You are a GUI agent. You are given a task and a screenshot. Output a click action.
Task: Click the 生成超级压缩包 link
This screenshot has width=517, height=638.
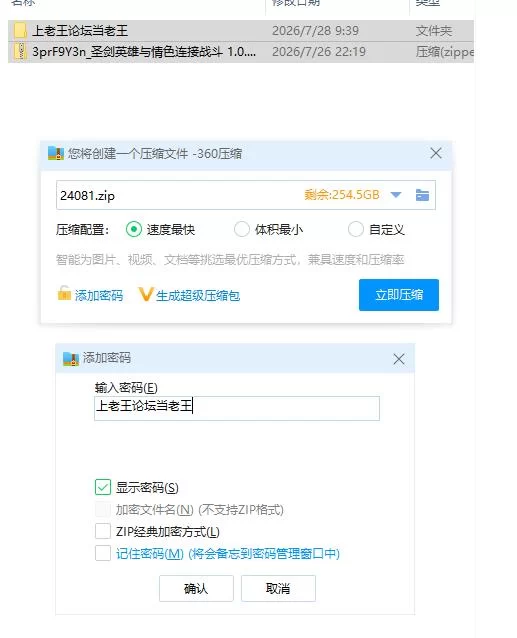[198, 295]
